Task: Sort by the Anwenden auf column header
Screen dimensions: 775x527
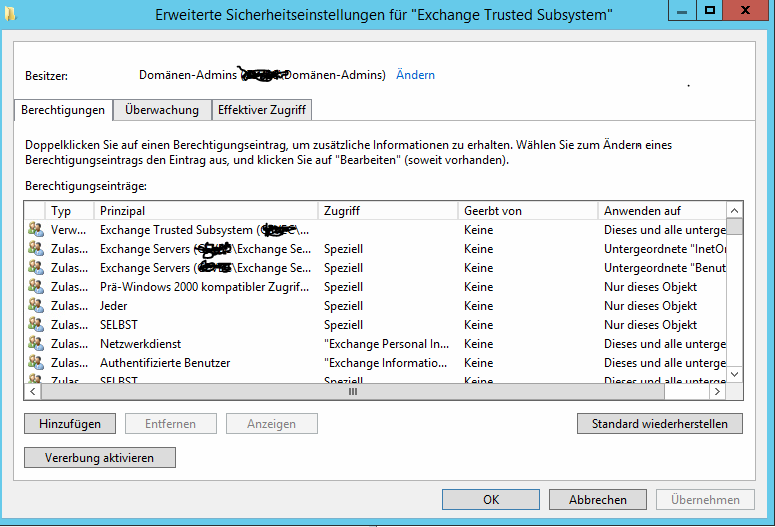Action: point(662,211)
